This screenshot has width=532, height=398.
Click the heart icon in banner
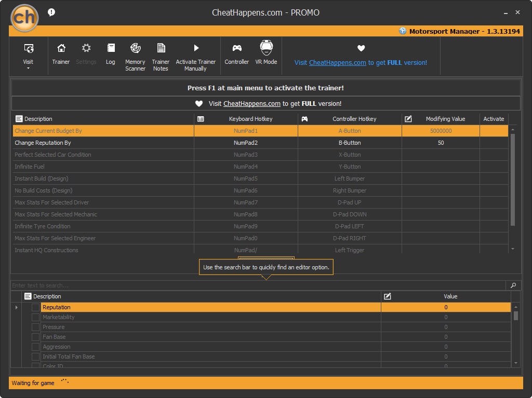click(x=199, y=104)
